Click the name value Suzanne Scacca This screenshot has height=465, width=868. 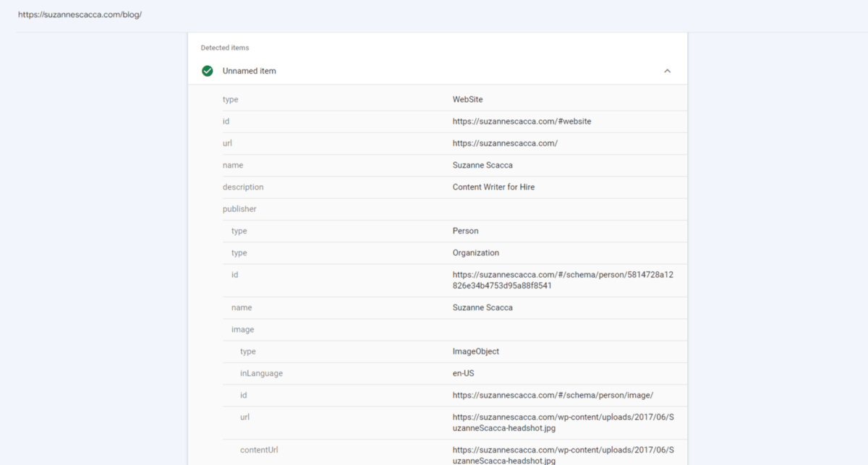point(481,165)
